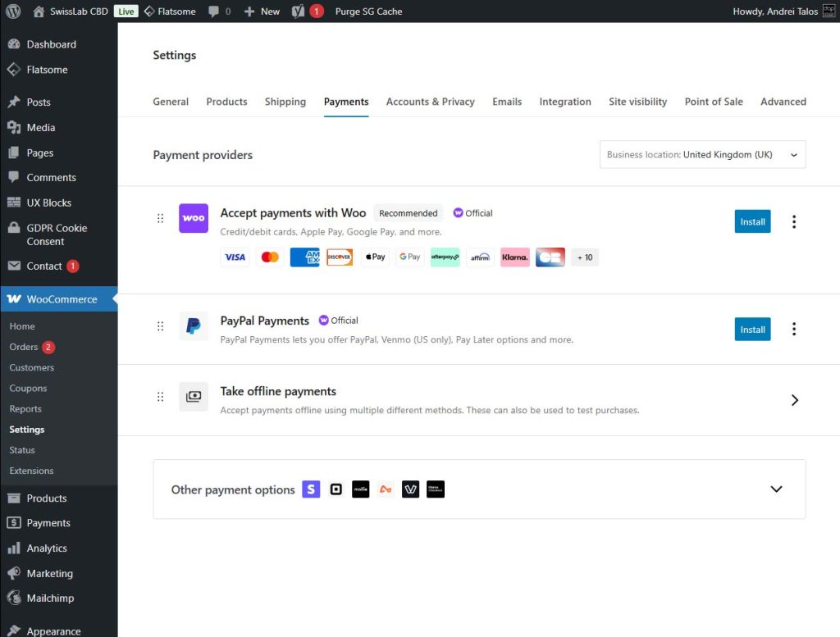
Task: Click the Klarna card logo on Woo payments row
Action: (514, 257)
